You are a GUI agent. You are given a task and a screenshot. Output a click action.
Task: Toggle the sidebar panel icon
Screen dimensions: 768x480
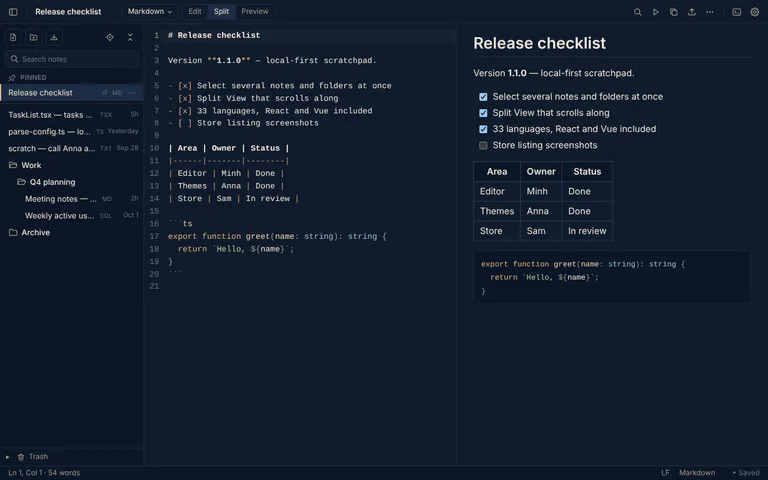coord(13,12)
